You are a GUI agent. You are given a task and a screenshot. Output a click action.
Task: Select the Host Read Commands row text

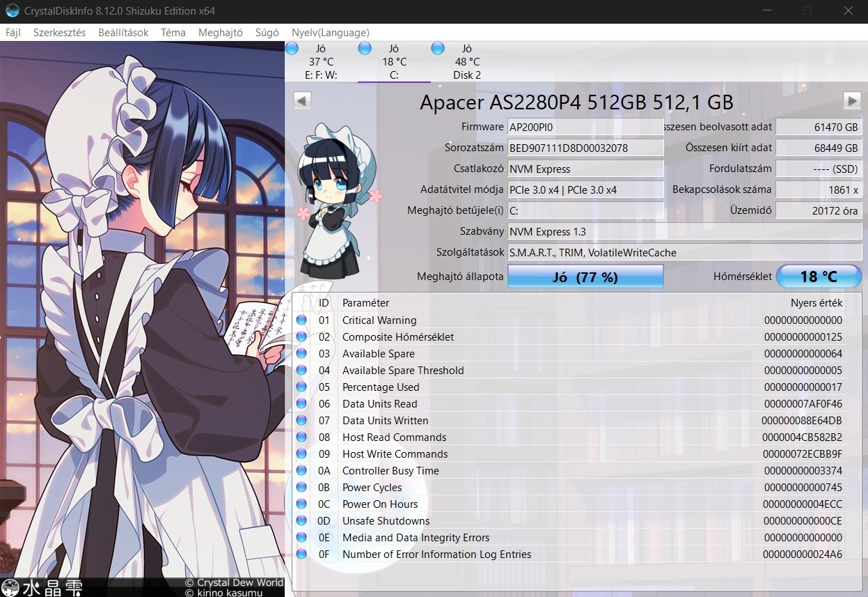pos(395,437)
